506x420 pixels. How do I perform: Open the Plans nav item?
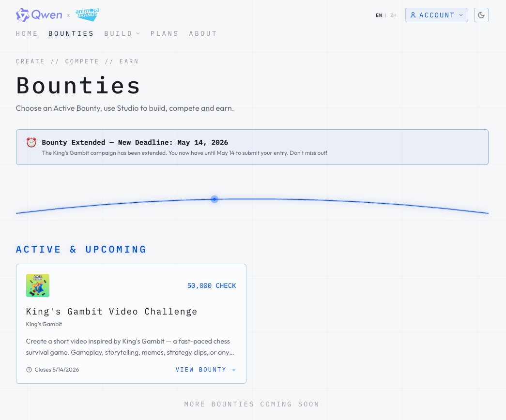(165, 33)
